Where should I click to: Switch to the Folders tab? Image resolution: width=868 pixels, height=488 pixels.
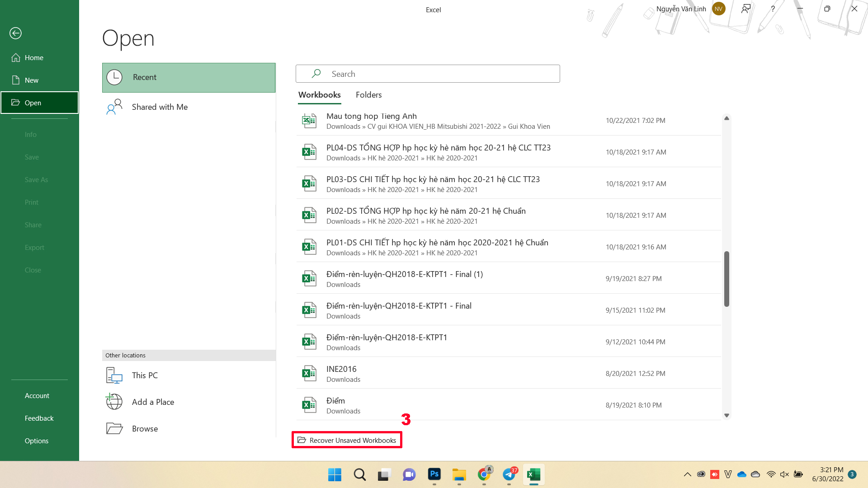[x=368, y=95]
